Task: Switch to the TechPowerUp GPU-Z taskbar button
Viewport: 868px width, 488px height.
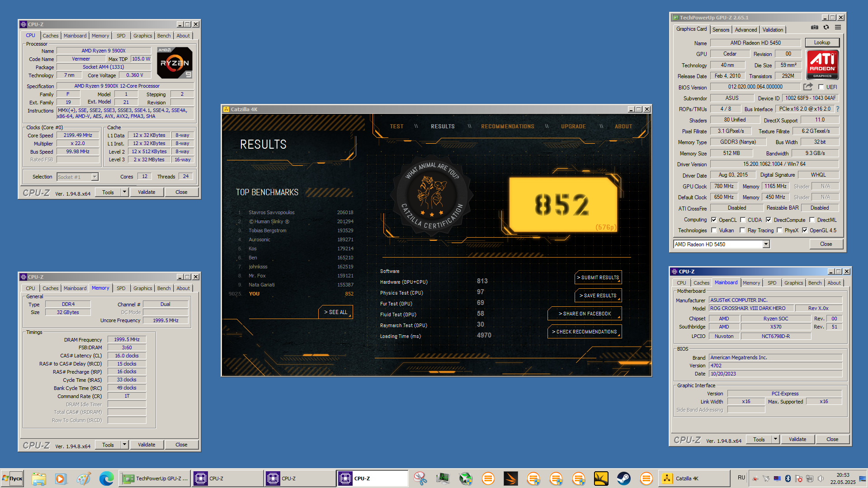Action: coord(155,479)
